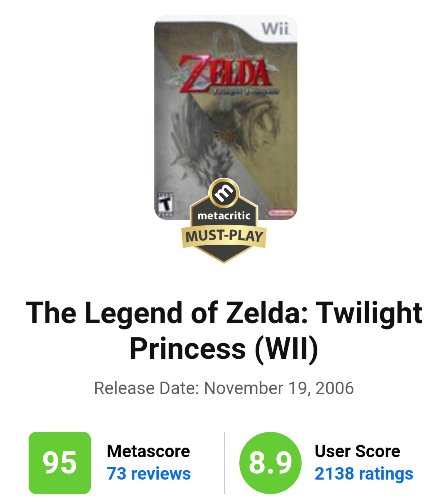Click the "metacritic" text on the badge
The image size is (448, 502).
(224, 216)
